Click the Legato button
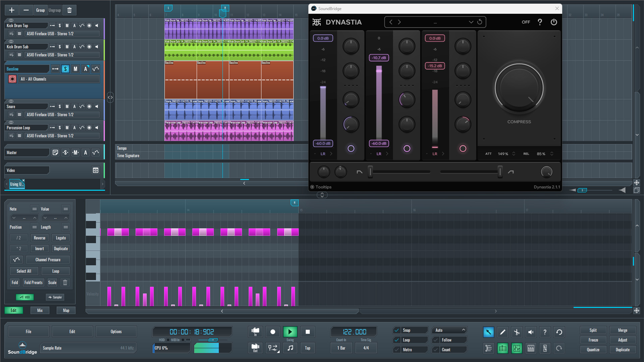This screenshot has height=362, width=644. tap(61, 238)
